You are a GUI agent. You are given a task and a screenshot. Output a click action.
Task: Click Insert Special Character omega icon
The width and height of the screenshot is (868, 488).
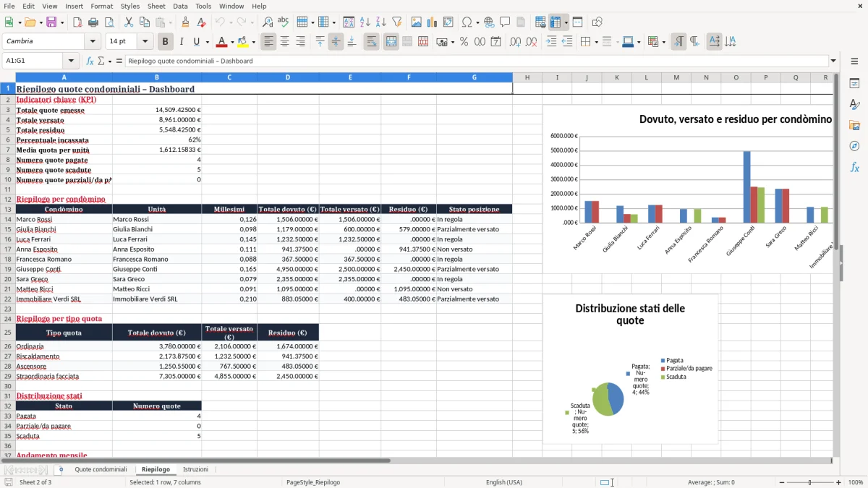click(x=466, y=22)
